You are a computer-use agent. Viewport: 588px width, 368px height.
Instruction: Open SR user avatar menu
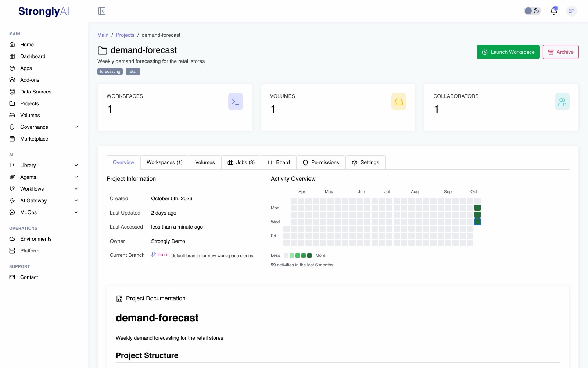pos(571,11)
